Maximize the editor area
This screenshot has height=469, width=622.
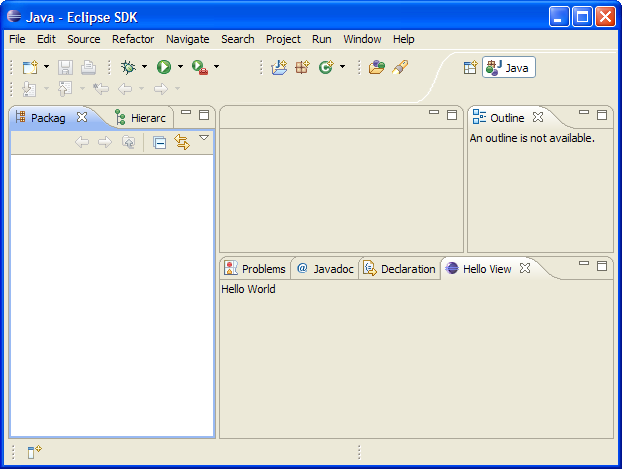[x=452, y=115]
